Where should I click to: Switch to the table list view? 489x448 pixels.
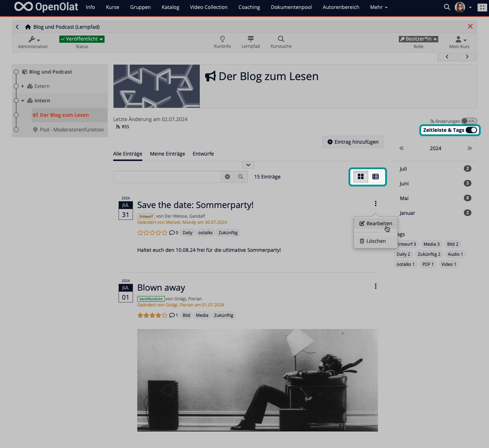[x=375, y=176]
